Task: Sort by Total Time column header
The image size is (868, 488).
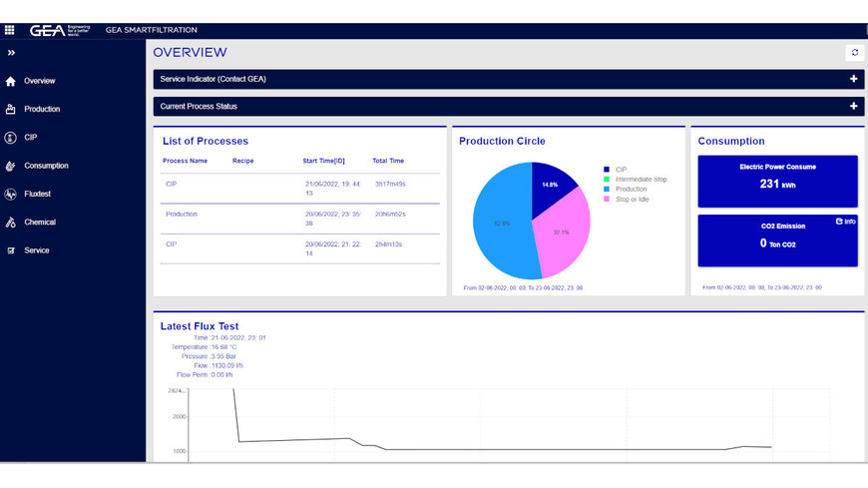Action: coord(388,161)
